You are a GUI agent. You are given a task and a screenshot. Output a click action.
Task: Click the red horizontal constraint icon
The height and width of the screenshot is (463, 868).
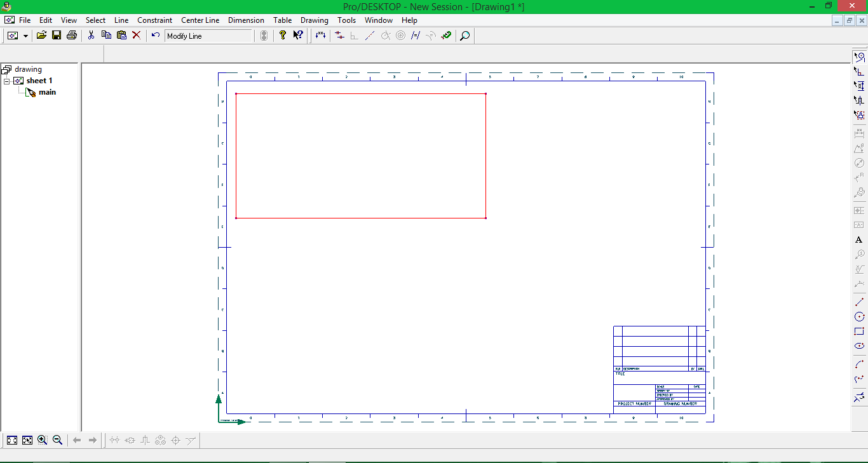tap(340, 36)
